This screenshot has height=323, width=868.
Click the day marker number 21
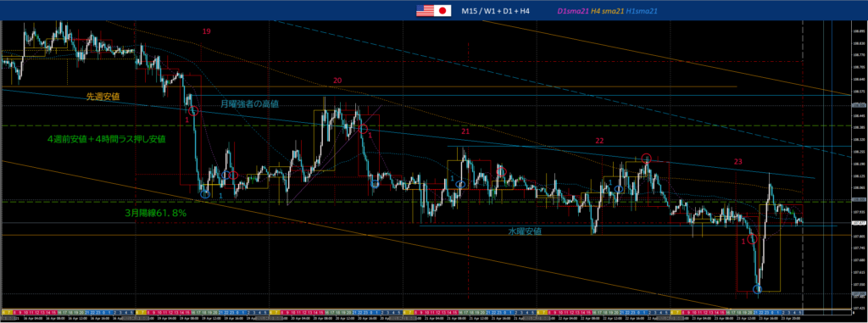click(465, 132)
